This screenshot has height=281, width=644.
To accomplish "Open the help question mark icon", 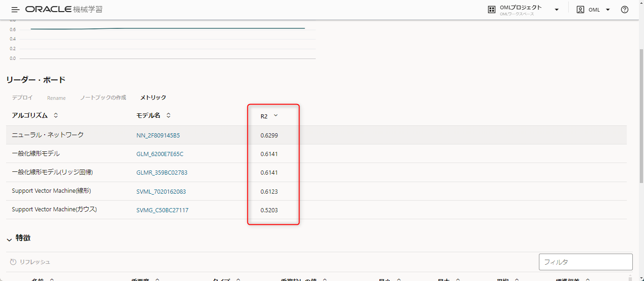I will click(624, 10).
